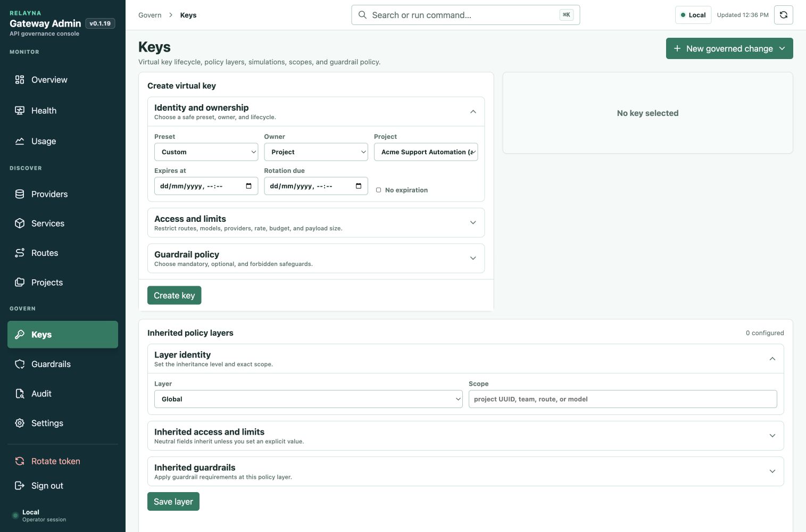806x532 pixels.
Task: Click the Settings gear icon
Action: pos(20,423)
